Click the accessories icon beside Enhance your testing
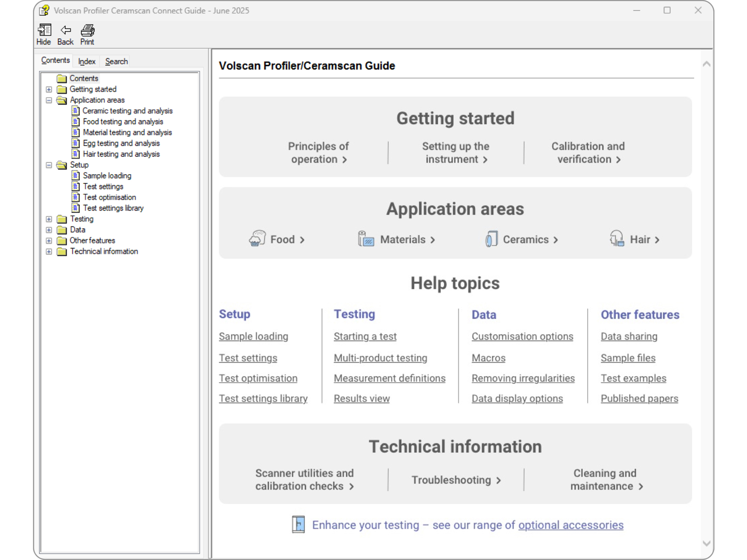This screenshot has width=747, height=560. click(x=298, y=525)
